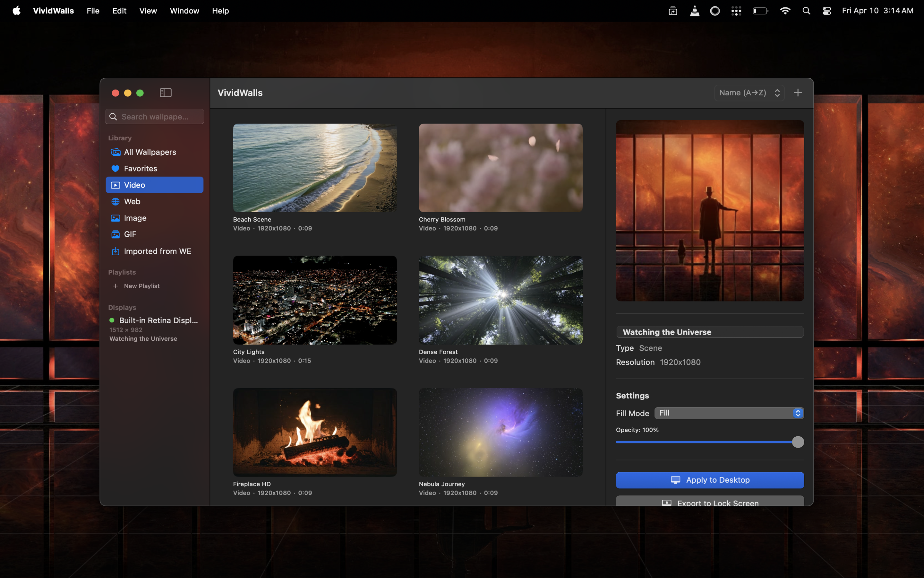Viewport: 924px width, 578px height.
Task: Click the Web globe icon
Action: pyautogui.click(x=115, y=201)
